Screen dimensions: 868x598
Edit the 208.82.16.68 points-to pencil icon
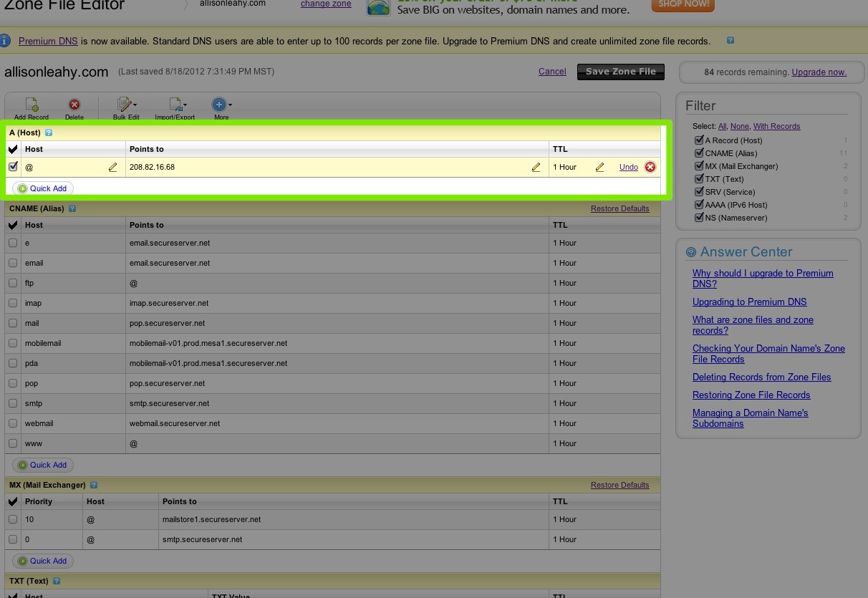pos(536,167)
